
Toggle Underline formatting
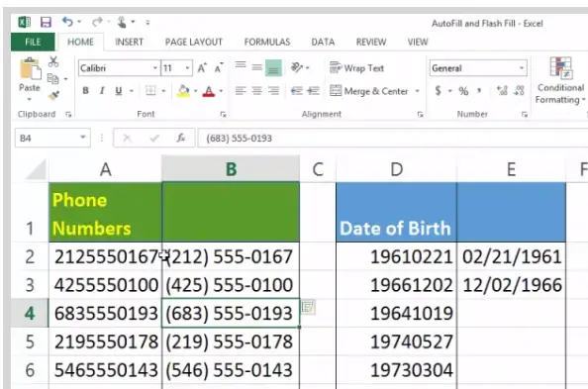tap(119, 90)
